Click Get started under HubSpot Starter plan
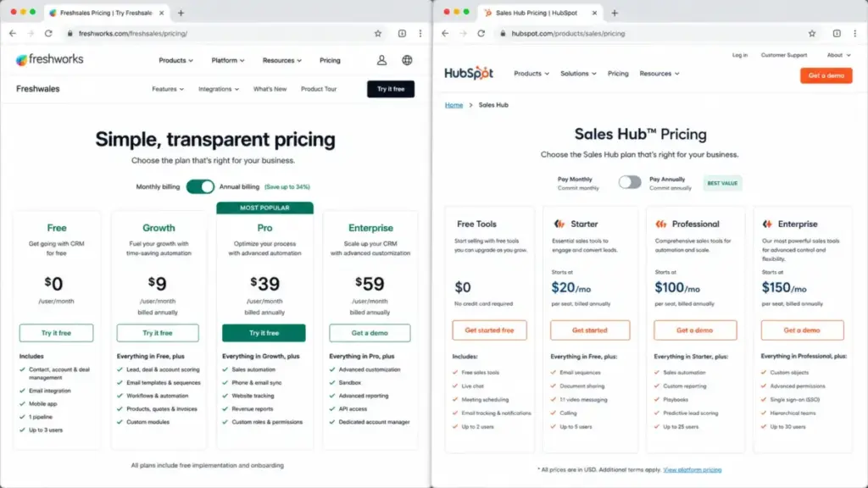This screenshot has width=868, height=488. coord(590,330)
